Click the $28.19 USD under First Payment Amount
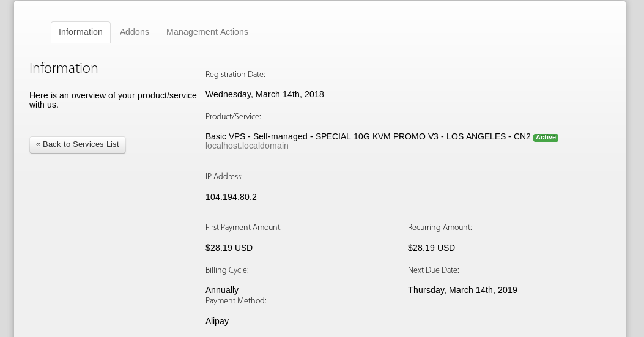Viewport: 644px width, 337px height. pyautogui.click(x=229, y=248)
